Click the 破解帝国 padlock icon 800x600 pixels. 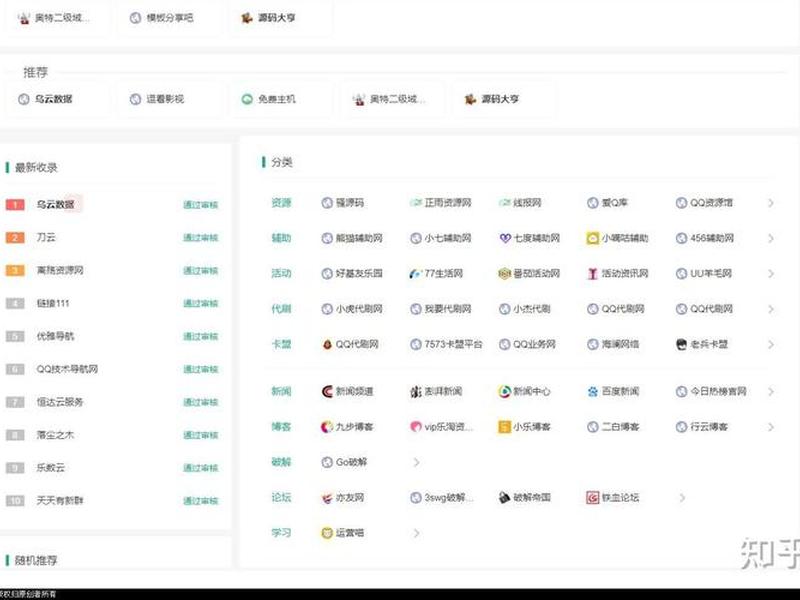504,497
